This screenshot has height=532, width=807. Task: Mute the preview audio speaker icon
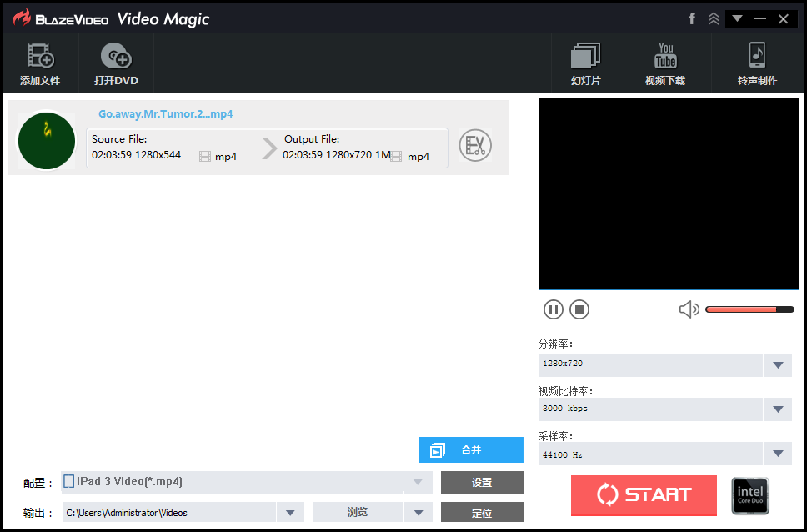coord(689,309)
